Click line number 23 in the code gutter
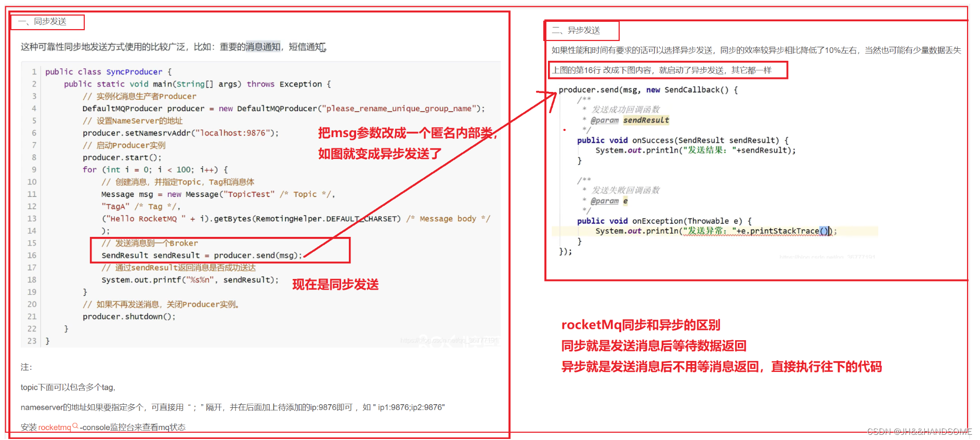 coord(32,341)
